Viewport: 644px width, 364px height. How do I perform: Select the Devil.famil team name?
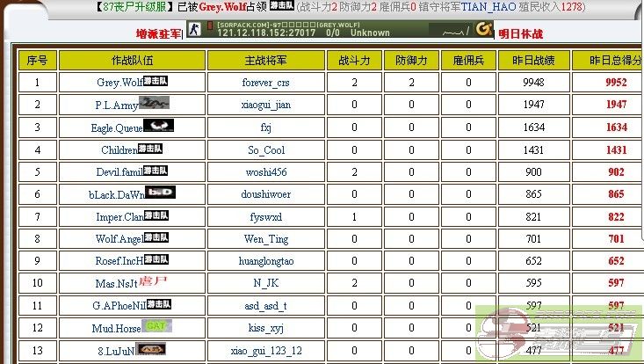tap(119, 171)
